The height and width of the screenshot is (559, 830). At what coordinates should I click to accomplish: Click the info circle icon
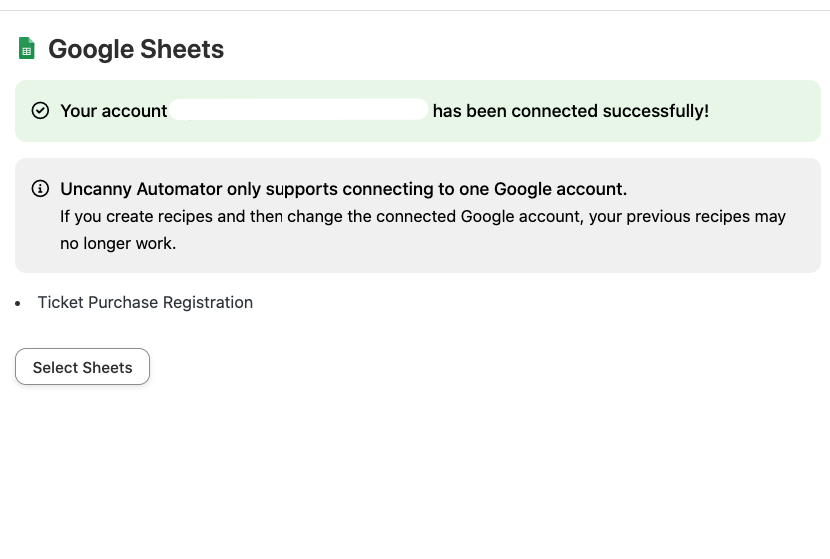[40, 188]
